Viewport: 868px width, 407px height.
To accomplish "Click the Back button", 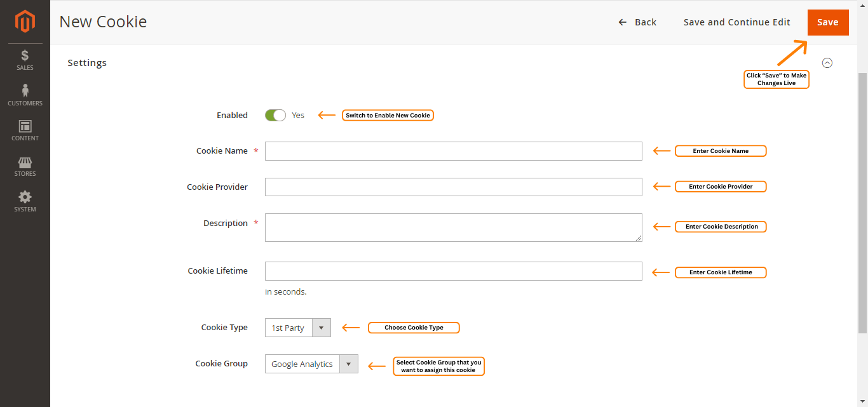I will (x=637, y=22).
